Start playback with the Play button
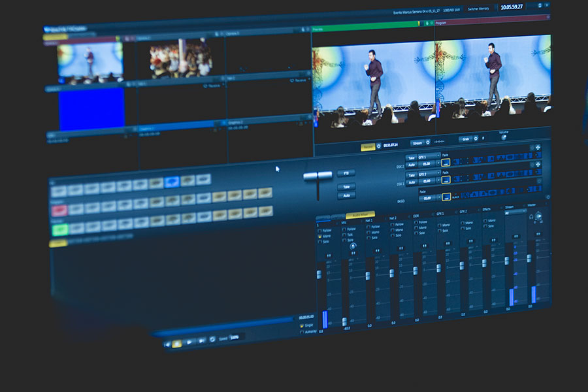The image size is (588, 392). 189,342
